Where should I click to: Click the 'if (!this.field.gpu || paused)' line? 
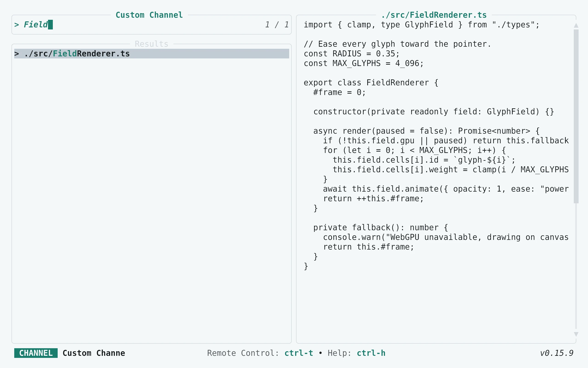(446, 141)
